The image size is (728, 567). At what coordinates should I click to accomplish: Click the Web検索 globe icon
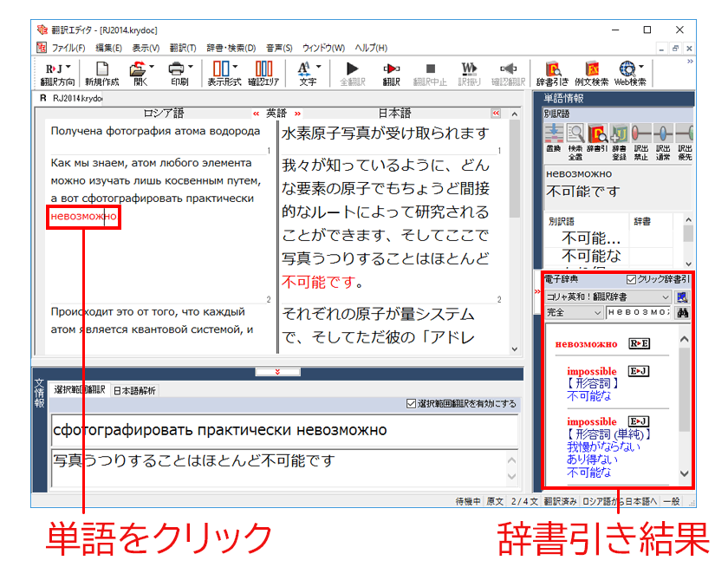click(x=627, y=68)
